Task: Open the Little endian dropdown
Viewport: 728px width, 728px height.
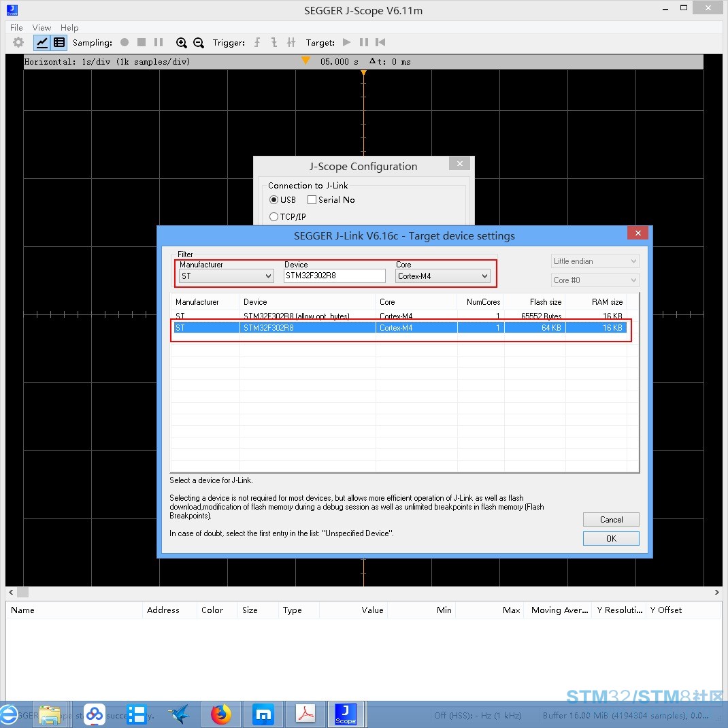Action: tap(595, 261)
